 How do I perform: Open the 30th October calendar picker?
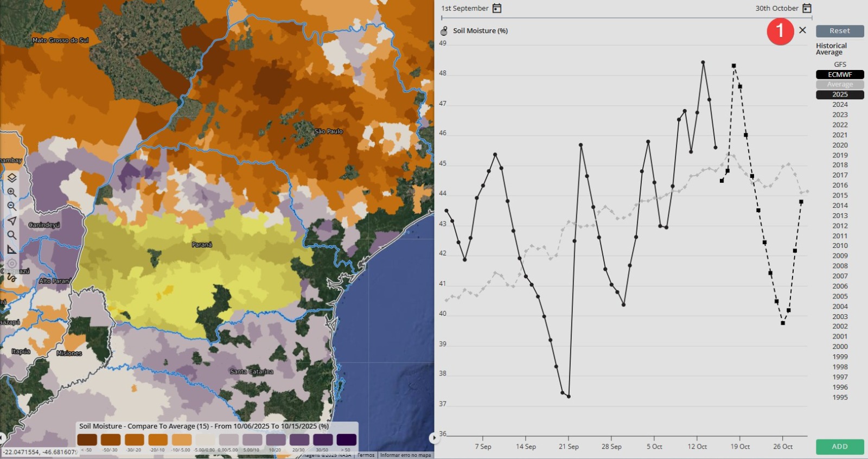coord(807,8)
